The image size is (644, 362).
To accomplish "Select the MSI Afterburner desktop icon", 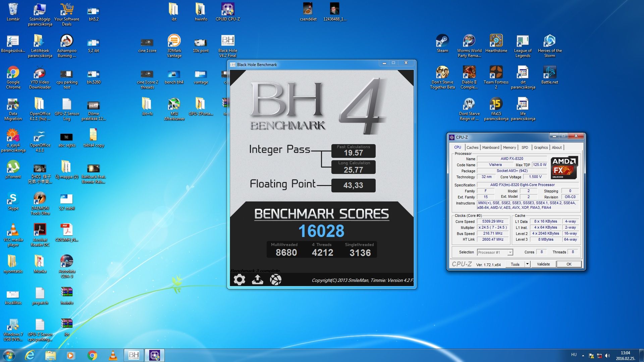I will coord(174,109).
